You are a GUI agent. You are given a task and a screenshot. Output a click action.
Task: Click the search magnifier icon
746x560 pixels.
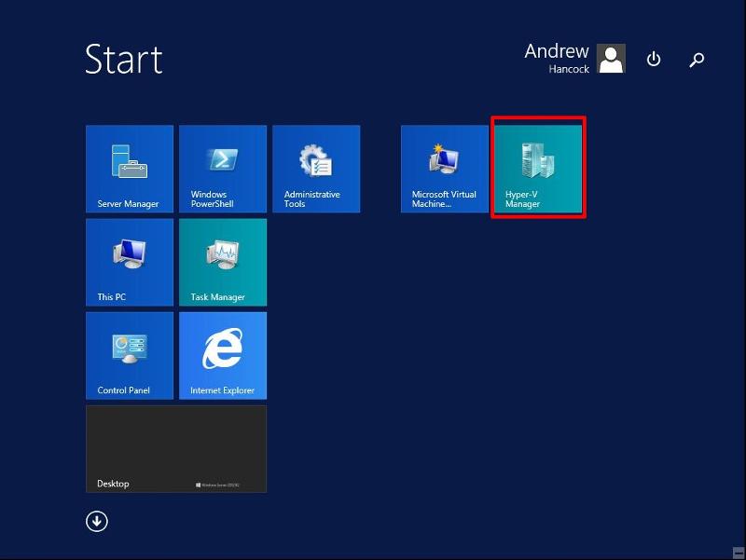point(697,60)
